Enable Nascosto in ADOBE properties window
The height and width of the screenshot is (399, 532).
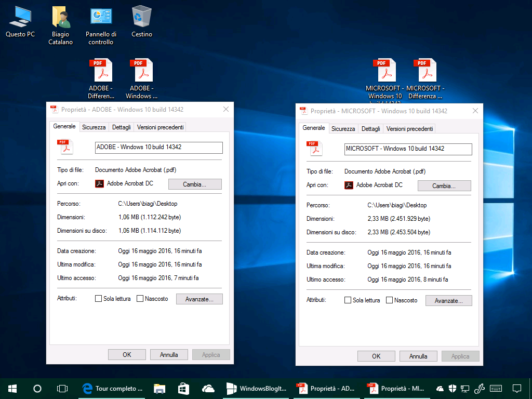click(x=140, y=299)
